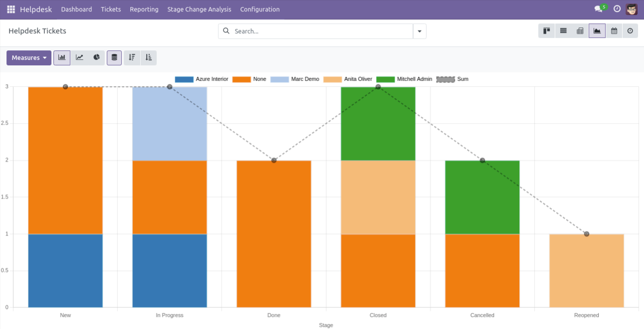
Task: Switch to List view
Action: (x=563, y=31)
